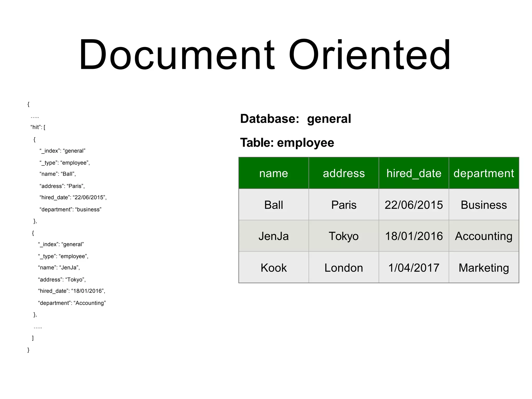
Task: Select the "Ball" table cell
Action: pyautogui.click(x=274, y=205)
